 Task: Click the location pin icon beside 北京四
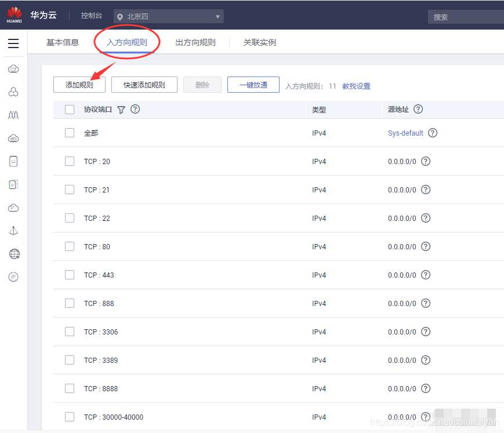(120, 17)
